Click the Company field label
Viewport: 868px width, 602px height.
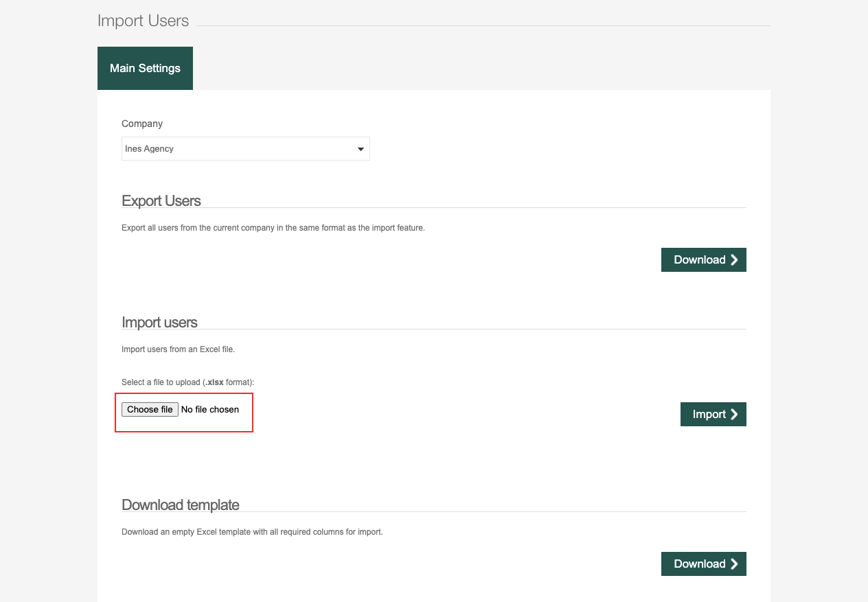(142, 124)
